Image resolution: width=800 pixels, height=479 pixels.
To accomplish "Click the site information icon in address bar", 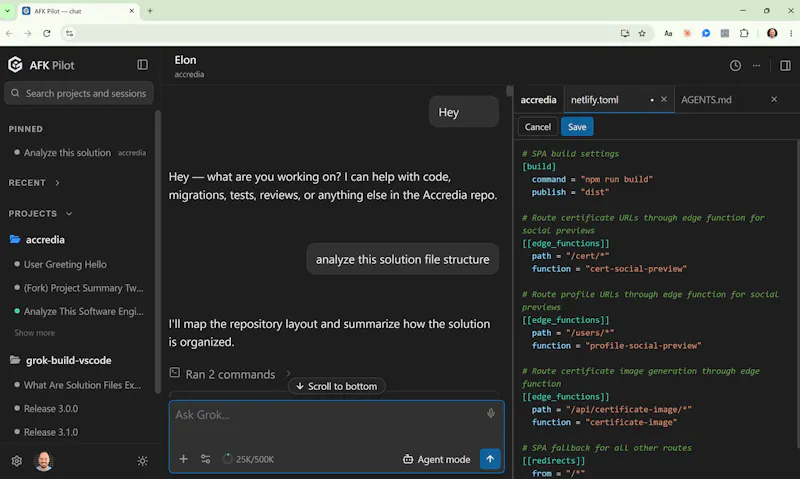I will coord(69,33).
